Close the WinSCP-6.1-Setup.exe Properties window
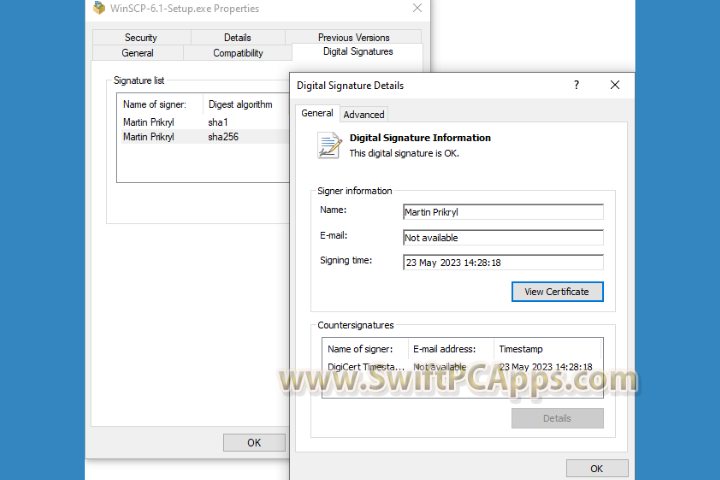720x480 pixels. point(417,8)
